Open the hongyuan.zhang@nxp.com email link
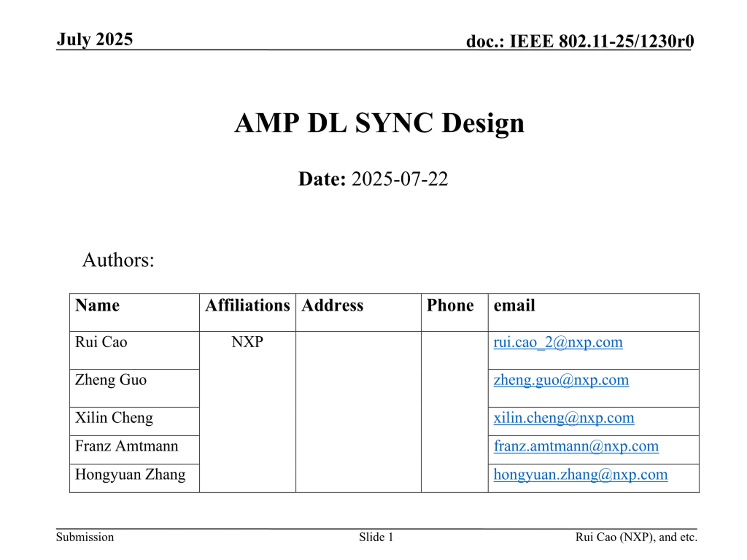 pyautogui.click(x=580, y=475)
